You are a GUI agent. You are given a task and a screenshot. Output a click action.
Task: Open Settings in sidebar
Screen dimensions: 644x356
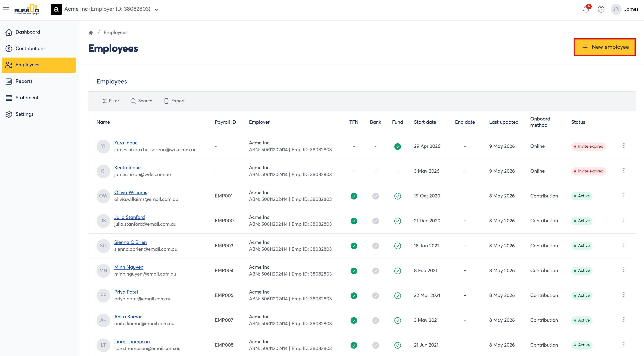pyautogui.click(x=39, y=114)
